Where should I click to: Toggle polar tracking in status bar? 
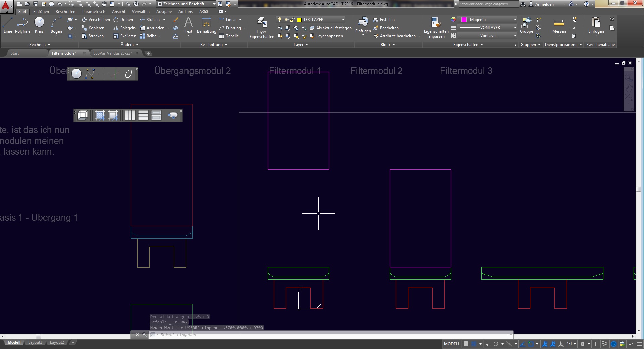(496, 344)
